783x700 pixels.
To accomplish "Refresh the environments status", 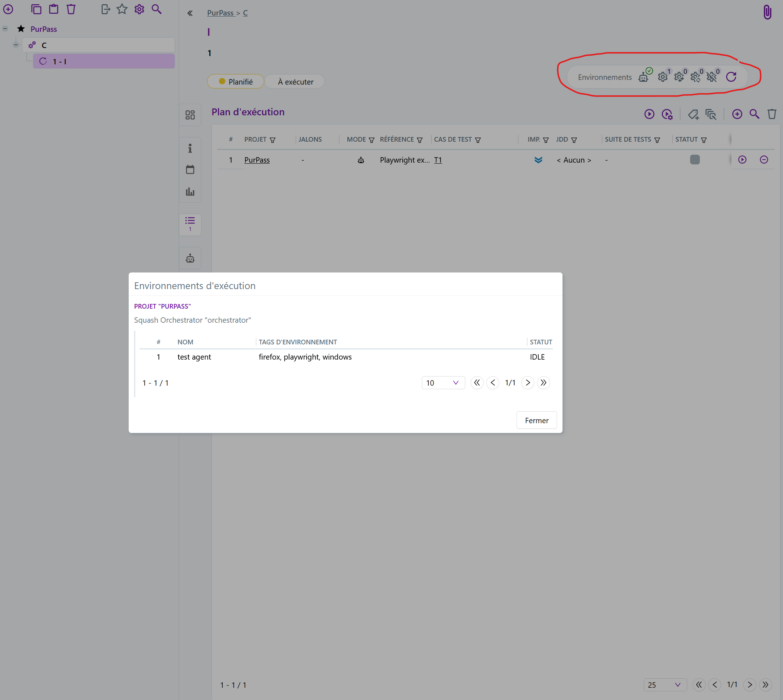I will [x=731, y=77].
